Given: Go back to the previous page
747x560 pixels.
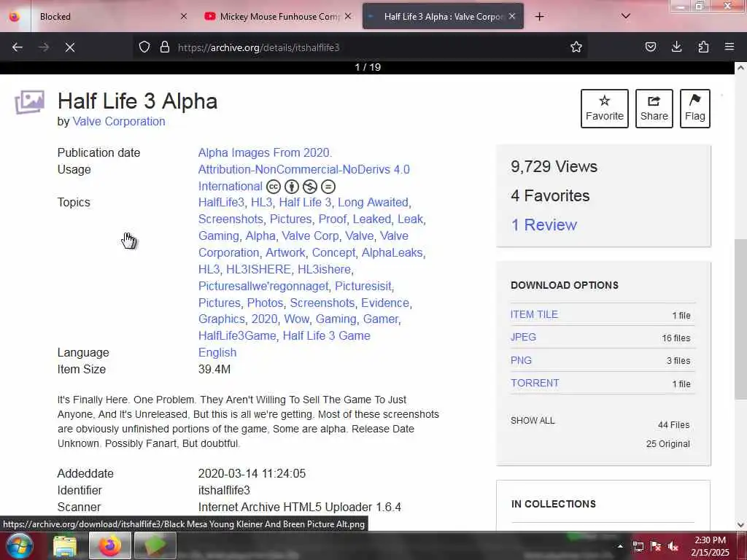Looking at the screenshot, I should coord(18,47).
